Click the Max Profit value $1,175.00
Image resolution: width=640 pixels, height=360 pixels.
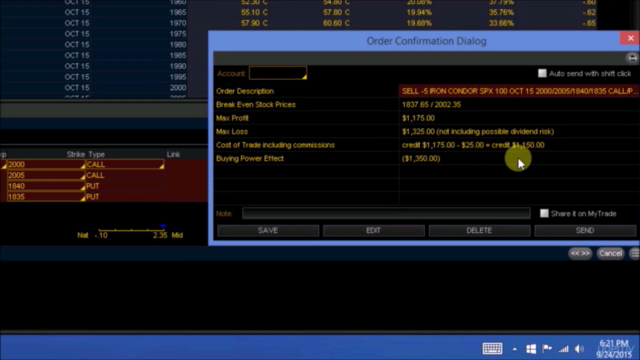(x=418, y=118)
